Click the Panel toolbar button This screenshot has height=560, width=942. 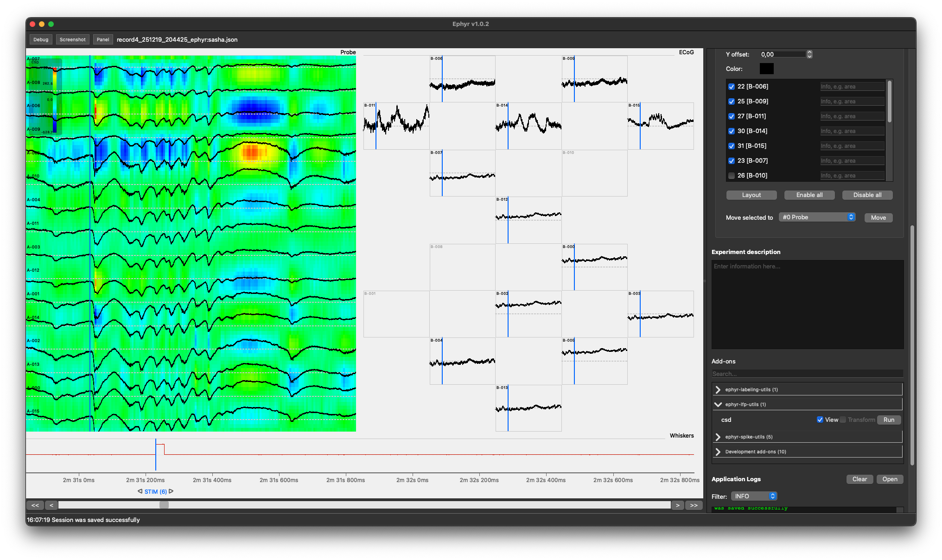tap(103, 39)
